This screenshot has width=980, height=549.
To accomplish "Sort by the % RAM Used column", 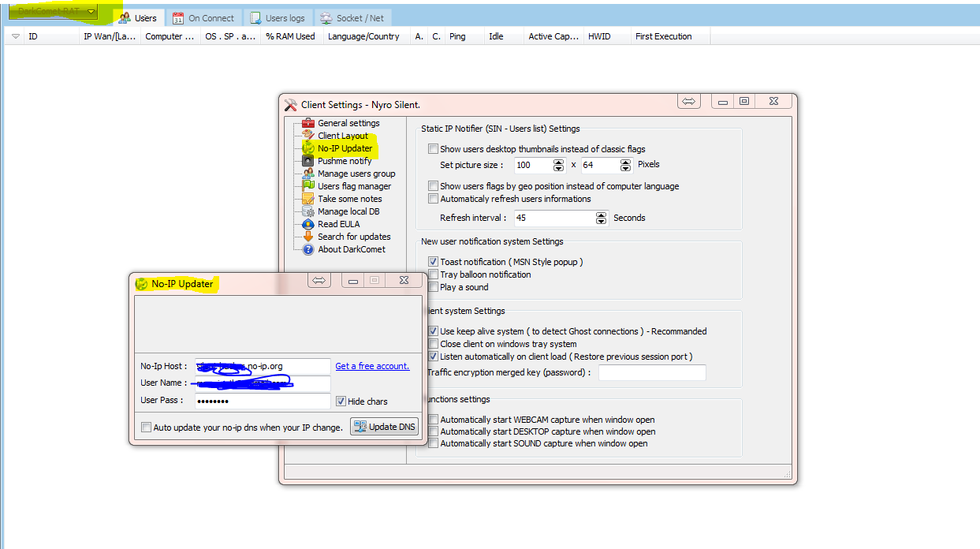I will click(290, 36).
